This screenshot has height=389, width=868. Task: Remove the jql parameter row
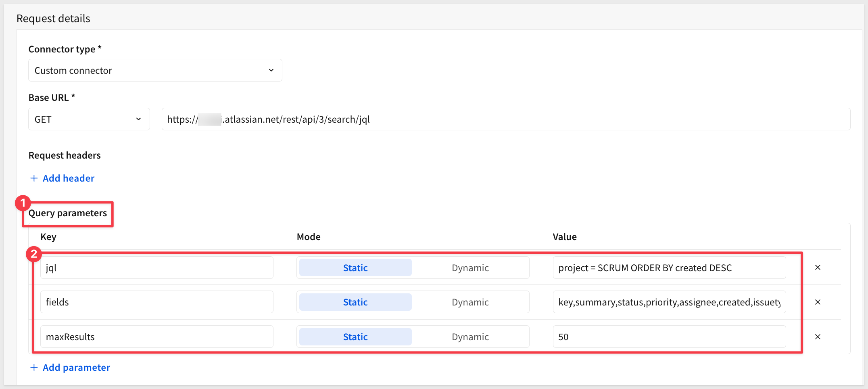coord(818,268)
